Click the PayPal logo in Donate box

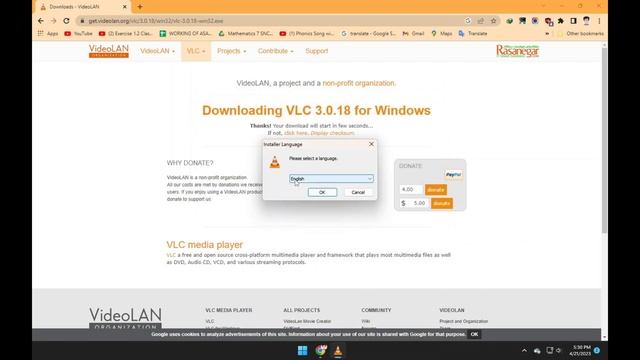(453, 174)
